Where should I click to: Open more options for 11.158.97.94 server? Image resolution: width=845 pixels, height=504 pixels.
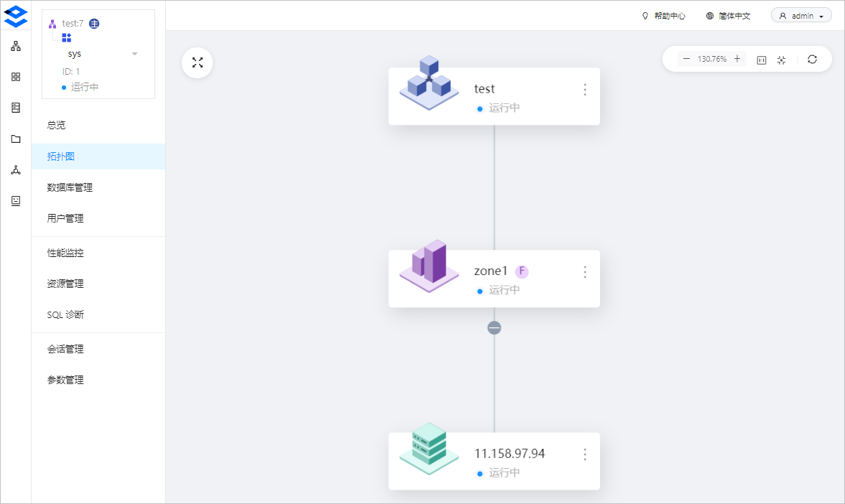click(x=585, y=454)
